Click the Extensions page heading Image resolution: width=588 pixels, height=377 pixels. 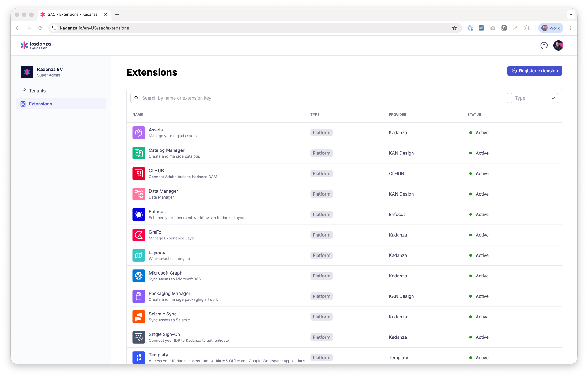point(152,72)
